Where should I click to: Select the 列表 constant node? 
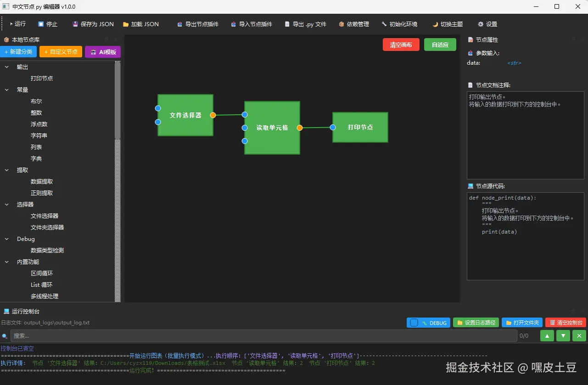pos(36,147)
